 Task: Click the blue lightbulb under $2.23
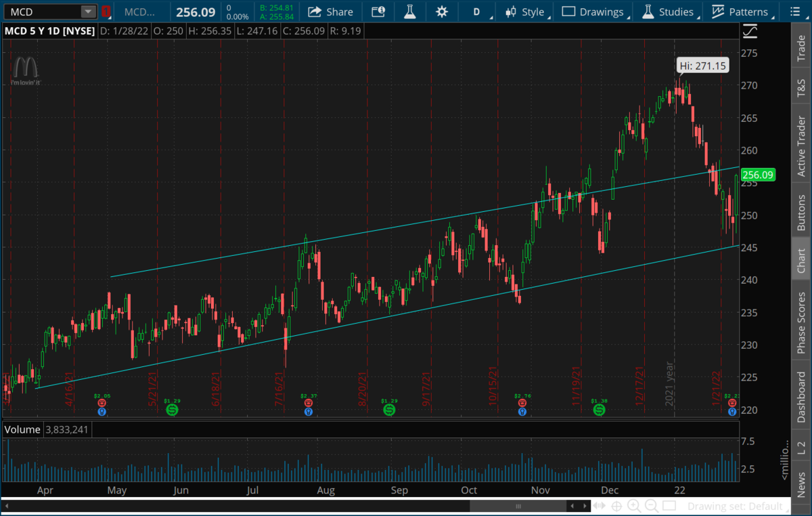[732, 411]
